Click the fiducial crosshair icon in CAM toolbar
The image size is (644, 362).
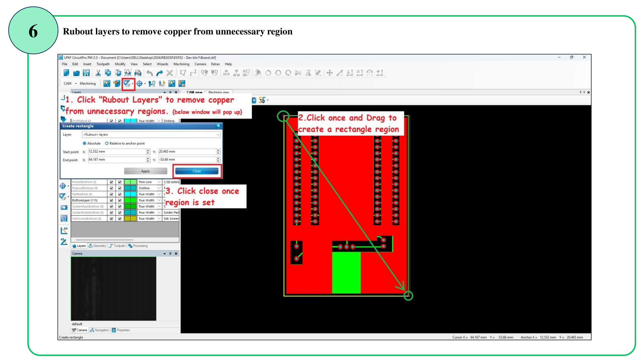(139, 84)
